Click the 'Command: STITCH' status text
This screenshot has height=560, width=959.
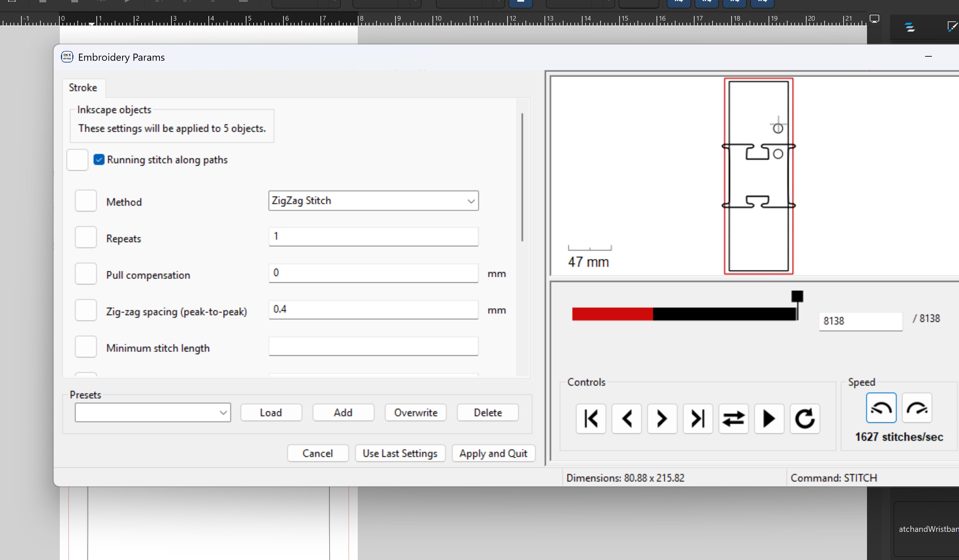pyautogui.click(x=834, y=478)
